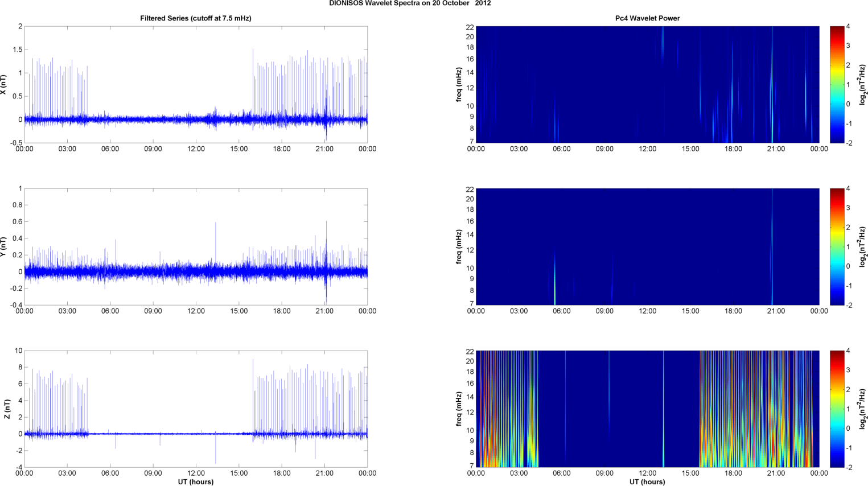The width and height of the screenshot is (868, 486).
Task: Select the middle spectrogram's freq (mHz) label
Action: (459, 246)
